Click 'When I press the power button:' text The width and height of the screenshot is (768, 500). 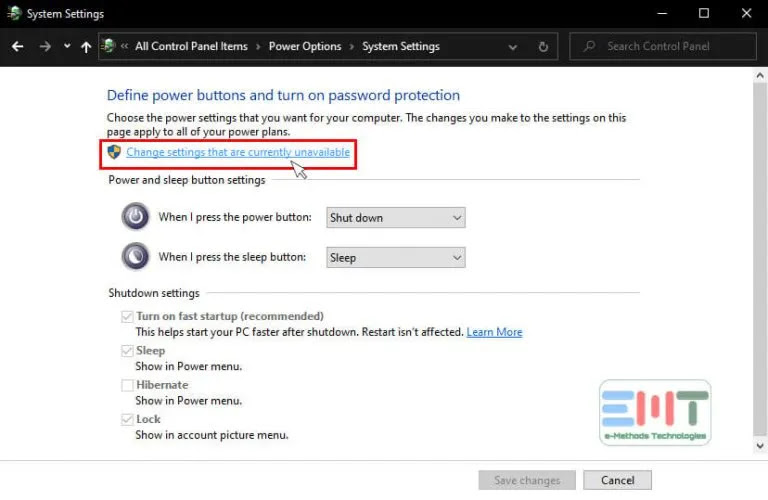[x=235, y=217]
